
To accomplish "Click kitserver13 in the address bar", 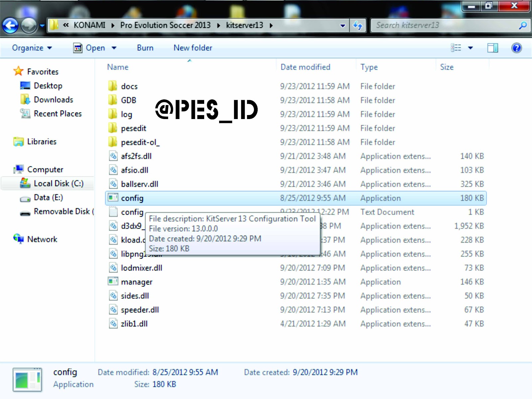I will point(244,25).
